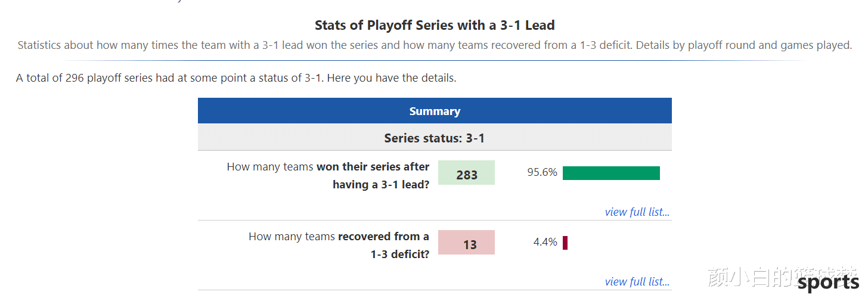Open full list of 3-1 lead winners

[x=637, y=212]
